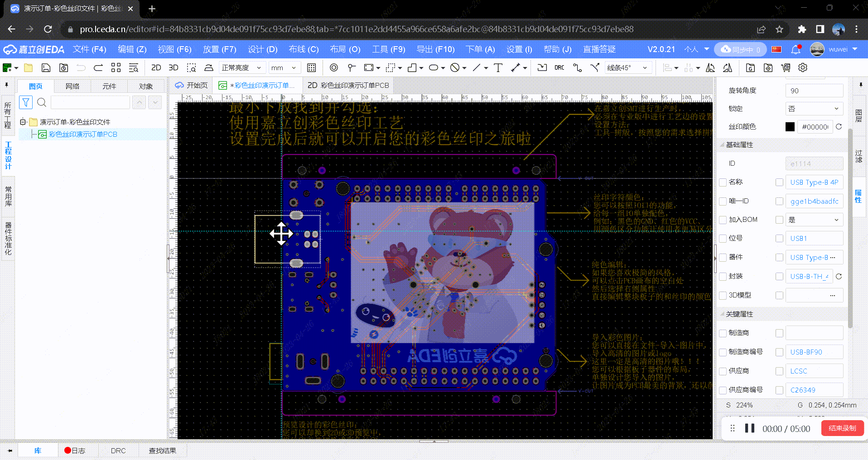
Task: Select 彩色丝印演示订单PCB in project tree
Action: pyautogui.click(x=83, y=134)
